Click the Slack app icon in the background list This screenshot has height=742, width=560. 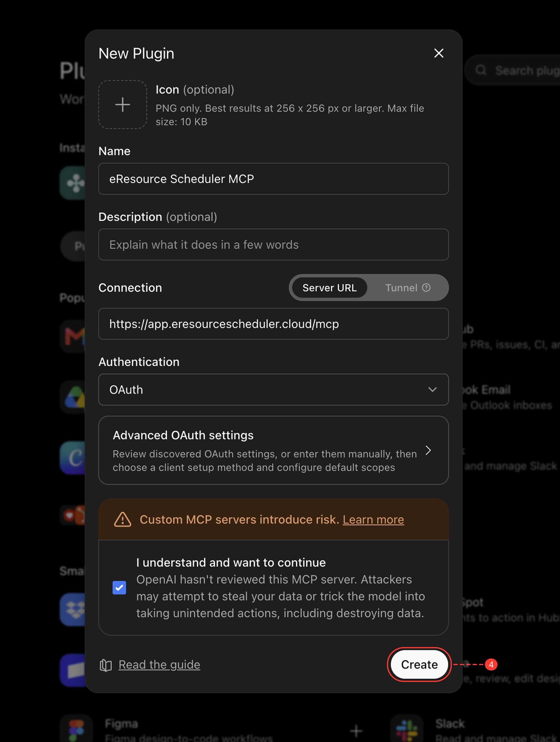click(407, 728)
